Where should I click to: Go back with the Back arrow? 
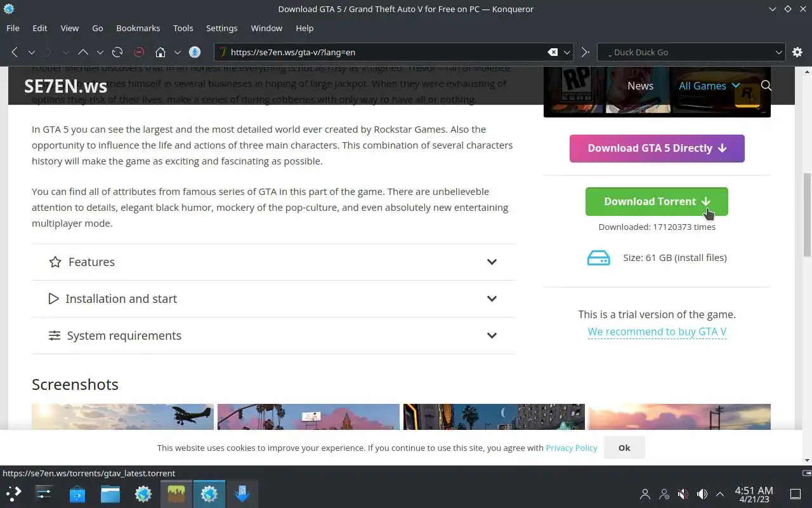tap(15, 52)
